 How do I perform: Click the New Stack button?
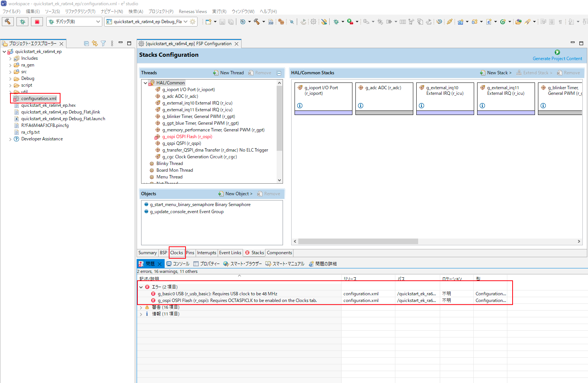tap(496, 73)
